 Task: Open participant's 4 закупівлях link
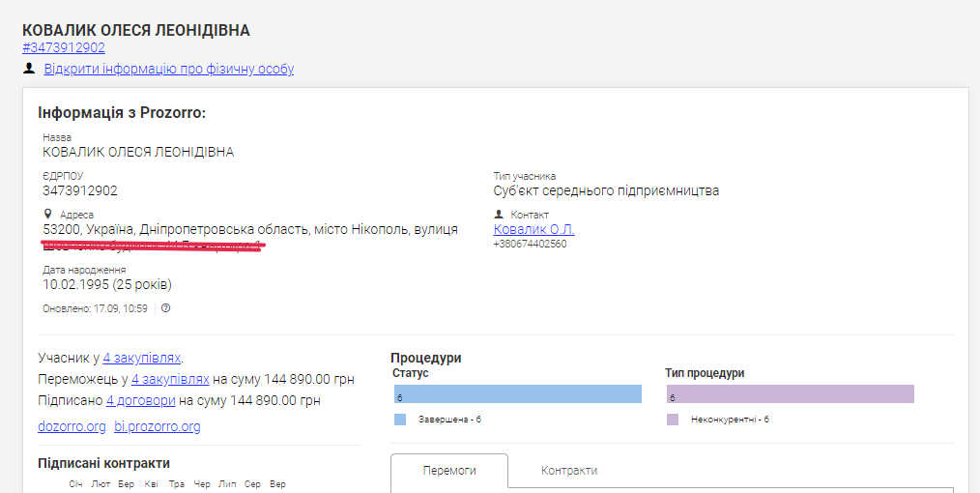(x=142, y=358)
